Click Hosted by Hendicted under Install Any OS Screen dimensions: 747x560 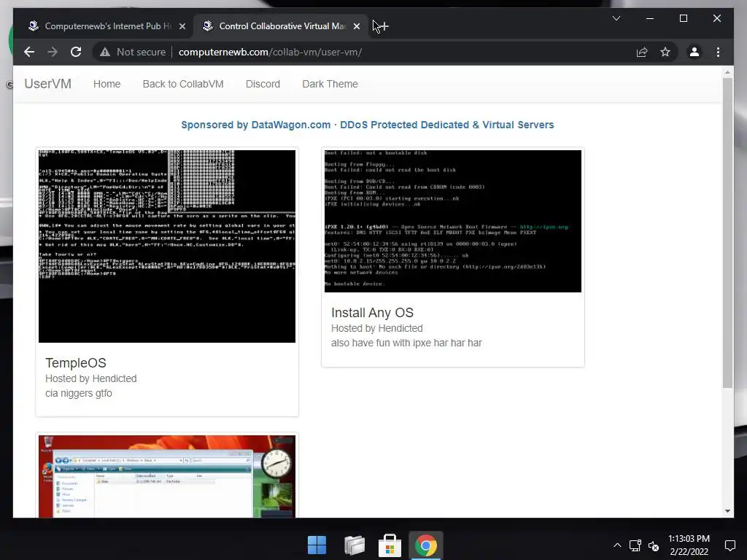pos(377,328)
